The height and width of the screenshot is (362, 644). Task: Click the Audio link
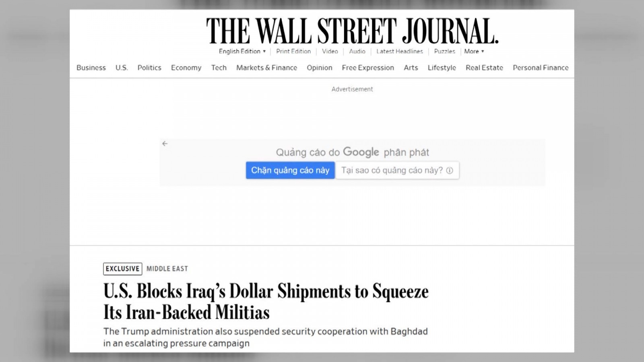(x=357, y=51)
